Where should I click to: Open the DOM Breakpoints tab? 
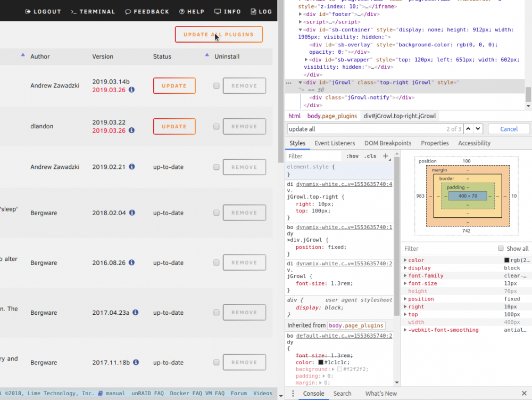[388, 143]
